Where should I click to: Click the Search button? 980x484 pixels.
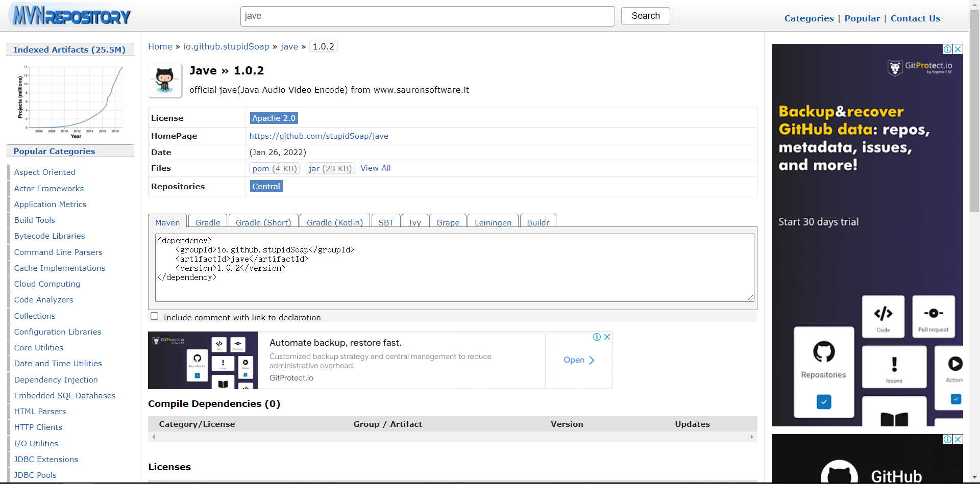click(x=646, y=16)
